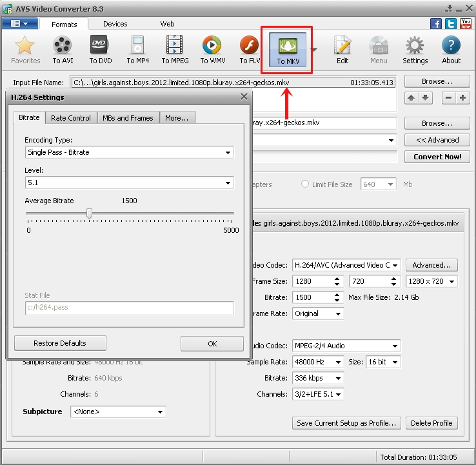Image resolution: width=476 pixels, height=465 pixels.
Task: Open the Facebook icon
Action: tap(435, 24)
